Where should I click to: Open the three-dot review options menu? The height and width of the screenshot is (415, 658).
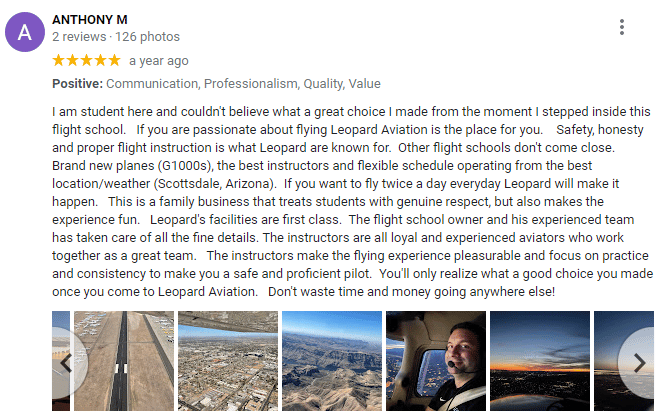pos(621,27)
